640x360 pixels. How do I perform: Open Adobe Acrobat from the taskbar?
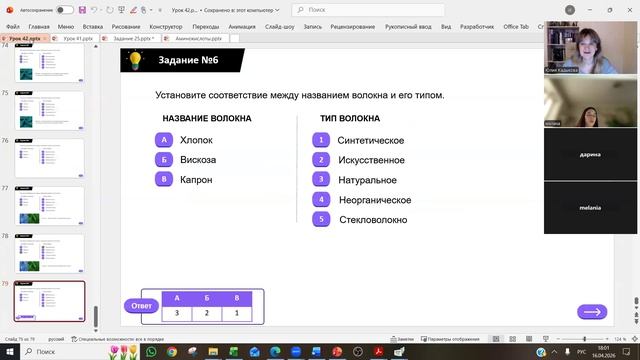point(378,351)
